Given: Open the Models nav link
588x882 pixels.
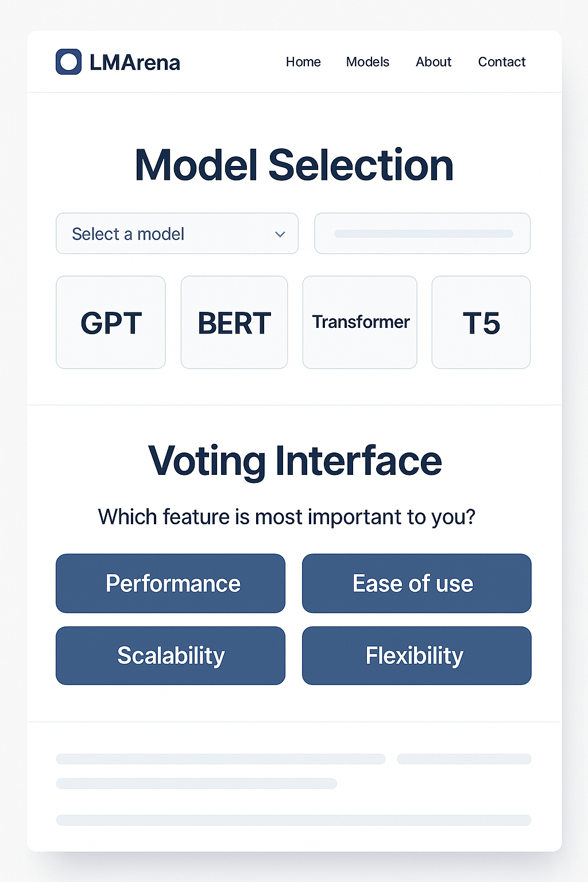Looking at the screenshot, I should click(x=367, y=62).
